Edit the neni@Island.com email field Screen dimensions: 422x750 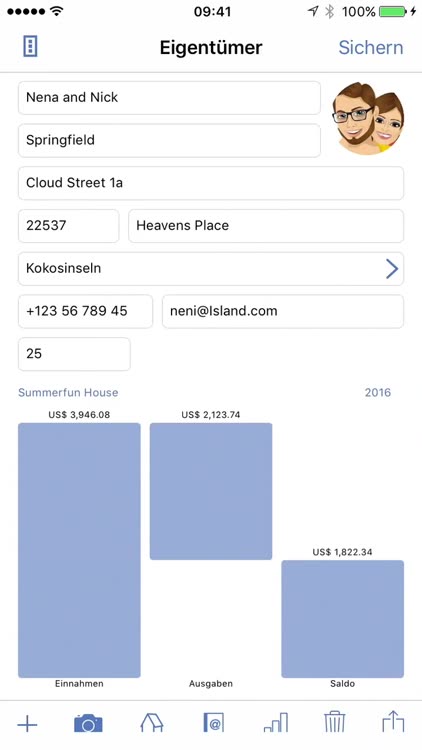pos(283,311)
